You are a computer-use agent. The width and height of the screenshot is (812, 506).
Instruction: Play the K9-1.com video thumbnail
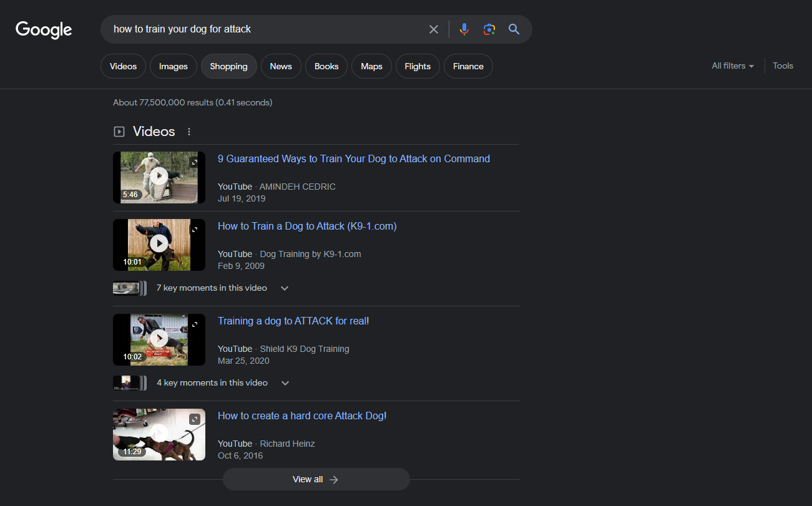(159, 245)
